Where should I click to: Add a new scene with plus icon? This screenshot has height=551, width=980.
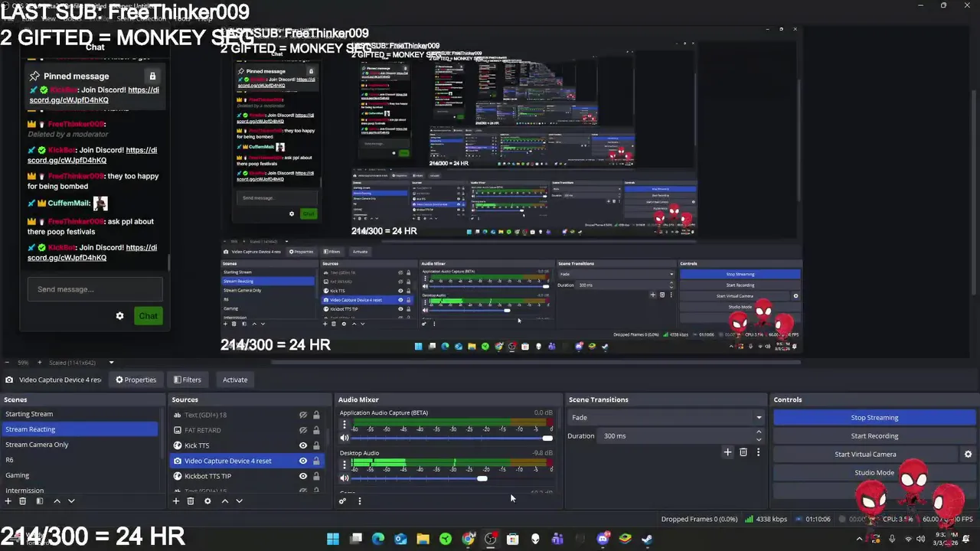pyautogui.click(x=8, y=501)
